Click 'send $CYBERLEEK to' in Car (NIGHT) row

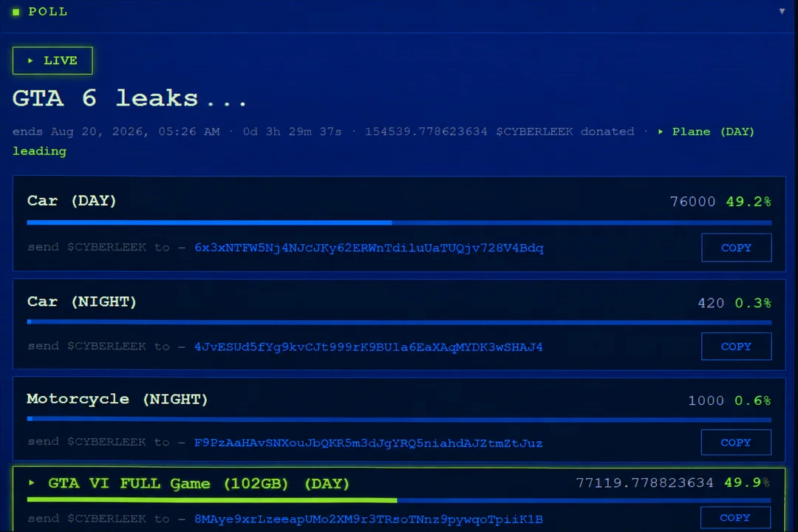point(99,347)
